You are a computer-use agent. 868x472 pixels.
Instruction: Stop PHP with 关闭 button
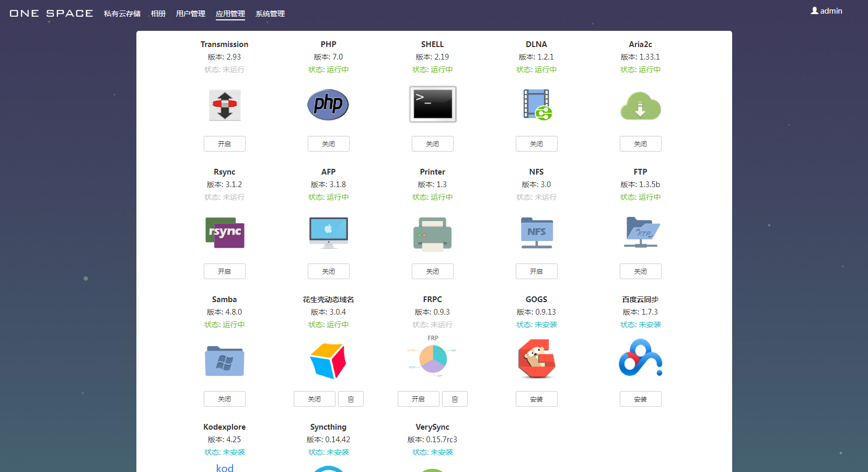329,144
